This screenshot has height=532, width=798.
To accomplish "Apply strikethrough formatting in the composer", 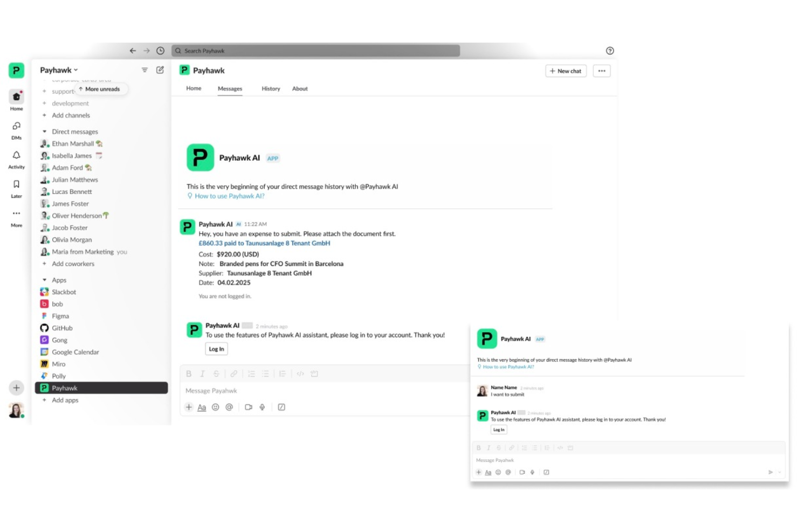I will 216,373.
